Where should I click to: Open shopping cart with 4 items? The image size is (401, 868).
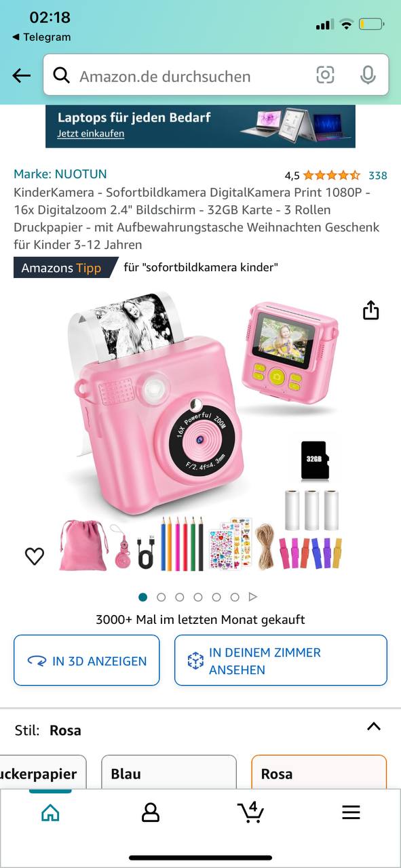(x=251, y=812)
